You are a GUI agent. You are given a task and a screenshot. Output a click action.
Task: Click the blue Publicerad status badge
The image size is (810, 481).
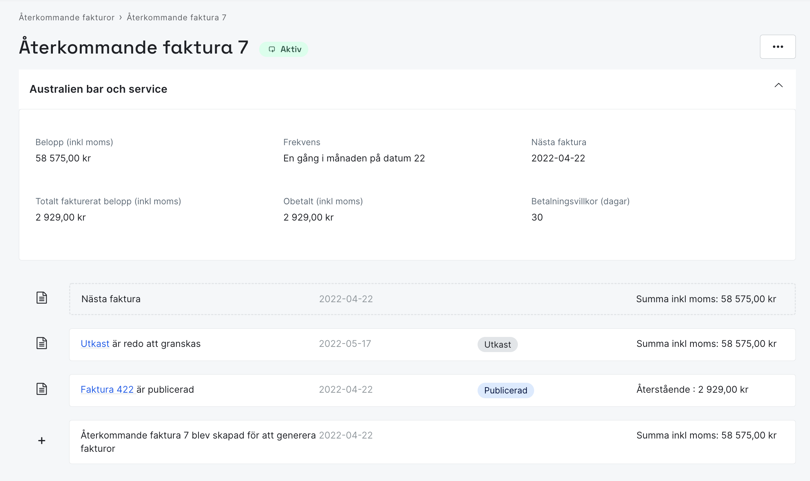[x=505, y=390]
